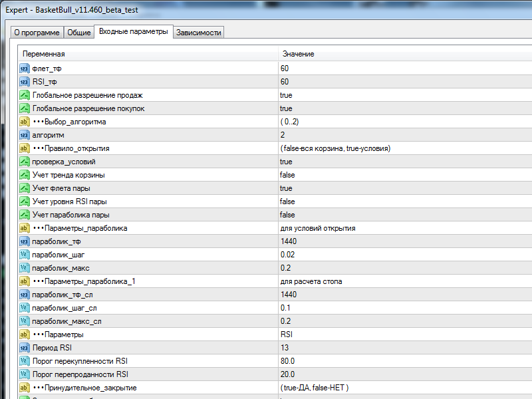Click the integer icon beside флет_тф
Viewport: 532px width, 399px height.
(x=25, y=68)
